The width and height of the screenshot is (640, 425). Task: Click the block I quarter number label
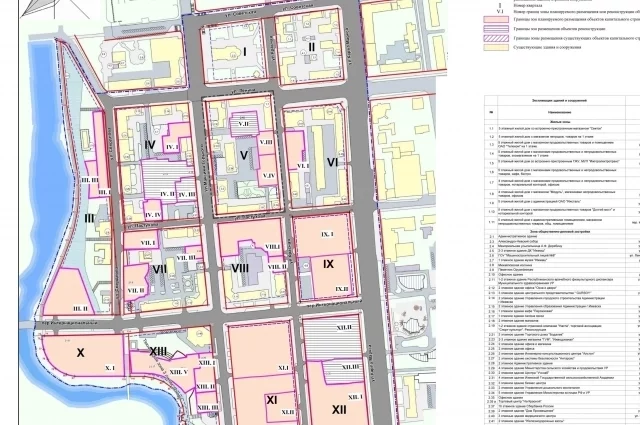pos(243,51)
